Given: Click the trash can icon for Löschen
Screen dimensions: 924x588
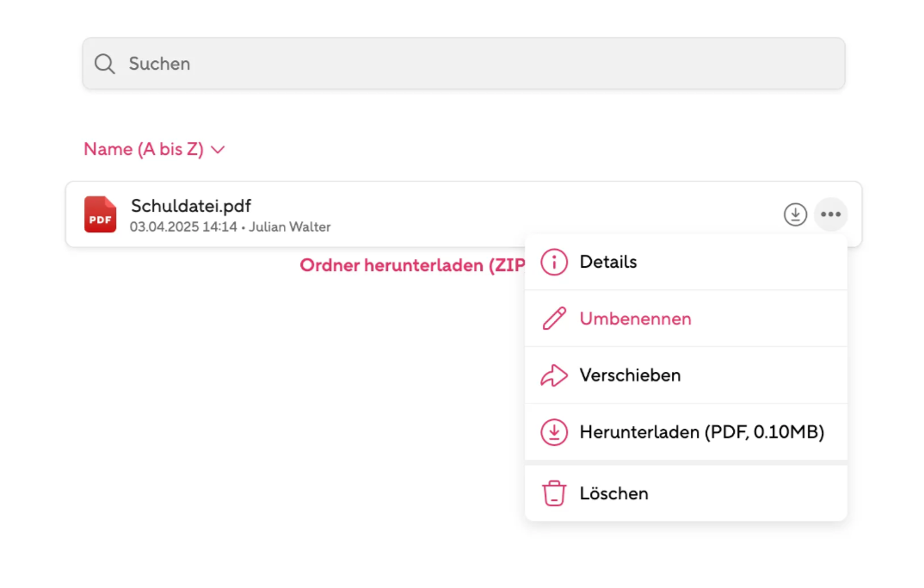Looking at the screenshot, I should coord(554,493).
